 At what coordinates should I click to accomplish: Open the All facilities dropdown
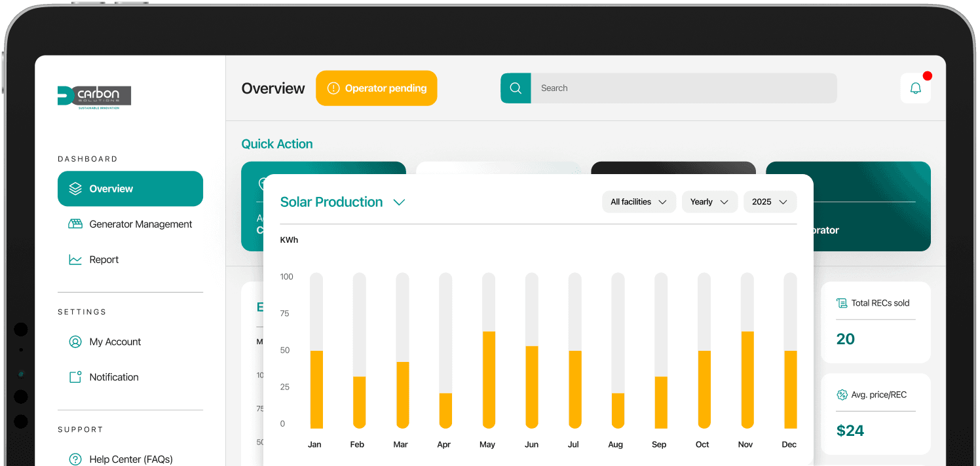point(639,202)
